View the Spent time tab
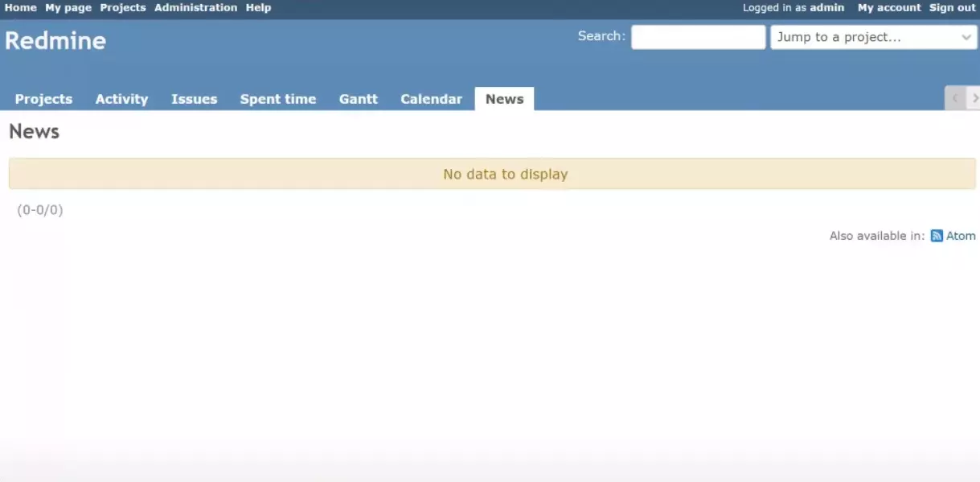 [277, 98]
